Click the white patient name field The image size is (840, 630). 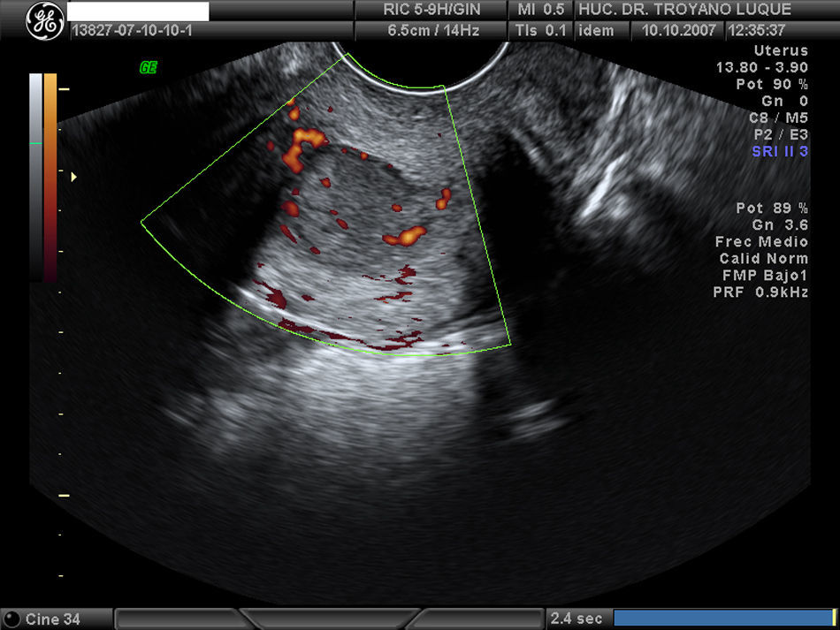coord(138,11)
